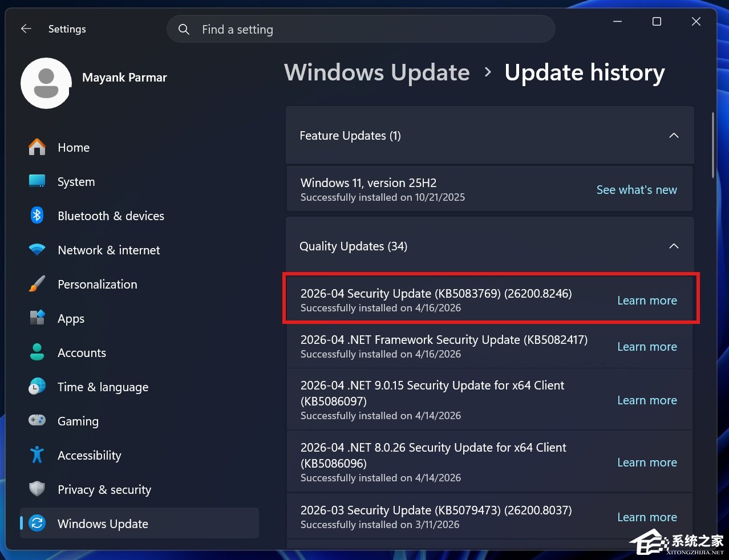This screenshot has height=560, width=729.
Task: Click Mayank Parmar account name
Action: click(124, 78)
